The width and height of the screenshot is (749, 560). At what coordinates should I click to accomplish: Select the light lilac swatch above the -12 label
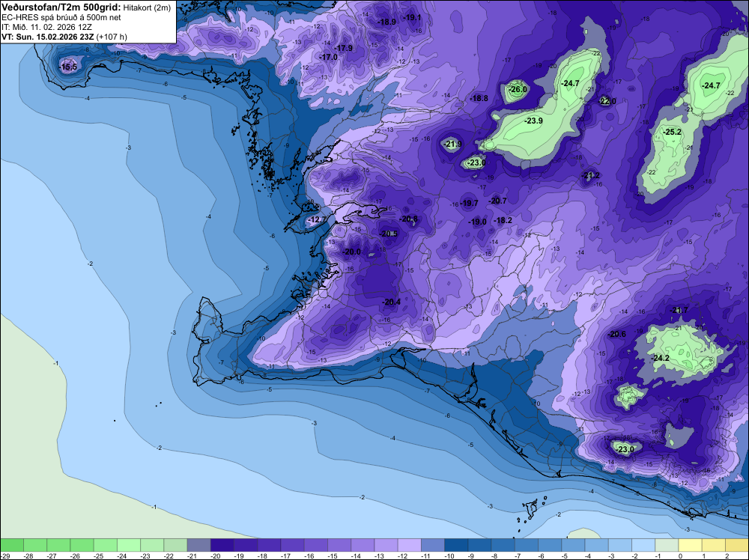(410, 545)
